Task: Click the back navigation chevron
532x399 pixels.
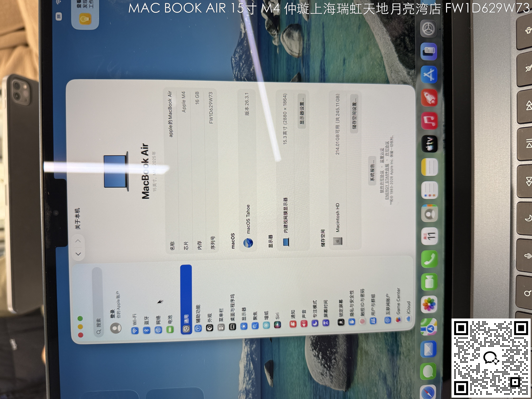Action: coord(78,253)
